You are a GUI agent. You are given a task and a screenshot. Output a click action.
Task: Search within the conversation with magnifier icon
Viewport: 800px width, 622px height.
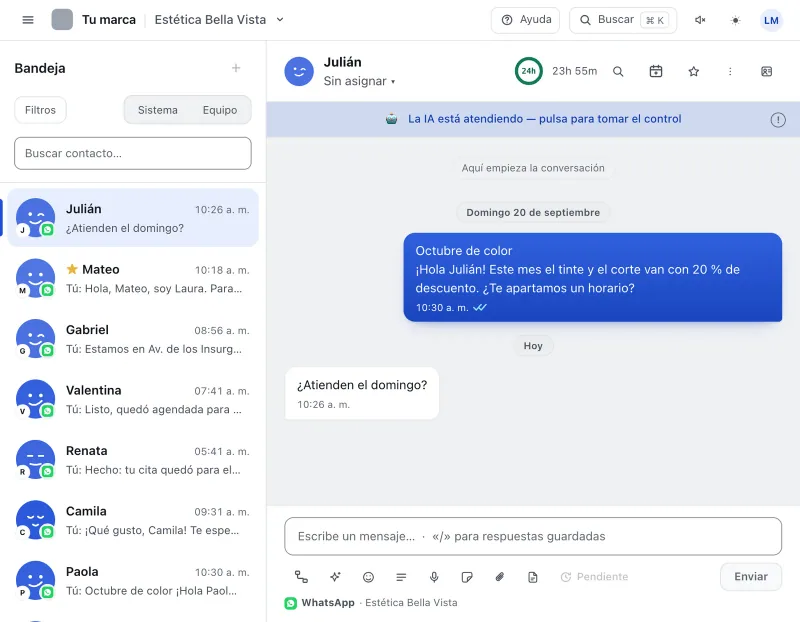(x=618, y=71)
